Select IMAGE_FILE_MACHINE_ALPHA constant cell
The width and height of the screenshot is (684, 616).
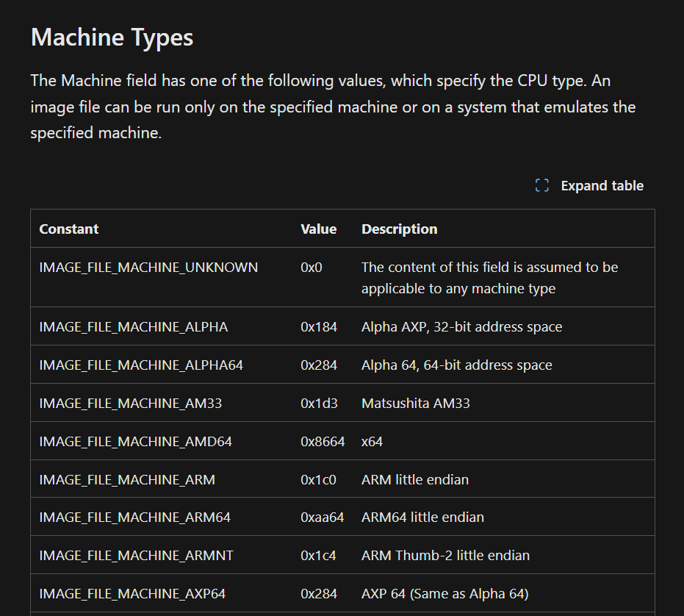(134, 327)
